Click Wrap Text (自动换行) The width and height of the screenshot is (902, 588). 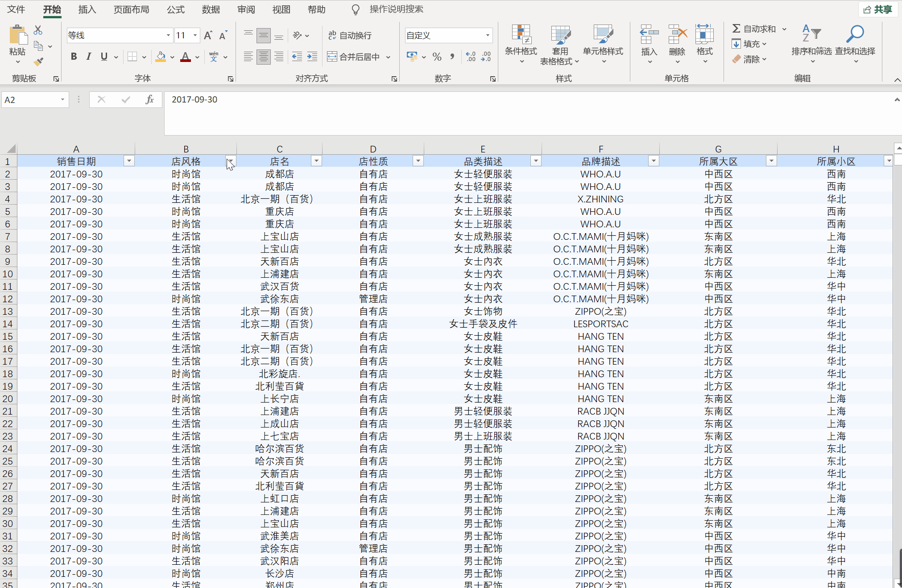click(350, 35)
